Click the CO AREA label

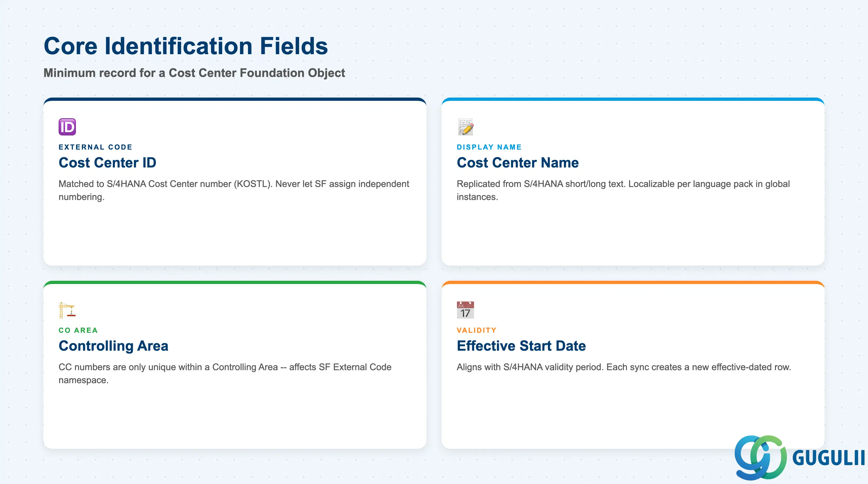(x=78, y=330)
